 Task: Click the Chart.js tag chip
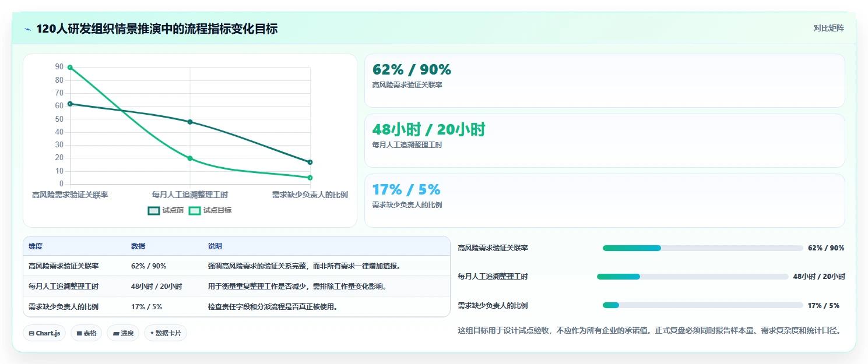click(x=44, y=333)
